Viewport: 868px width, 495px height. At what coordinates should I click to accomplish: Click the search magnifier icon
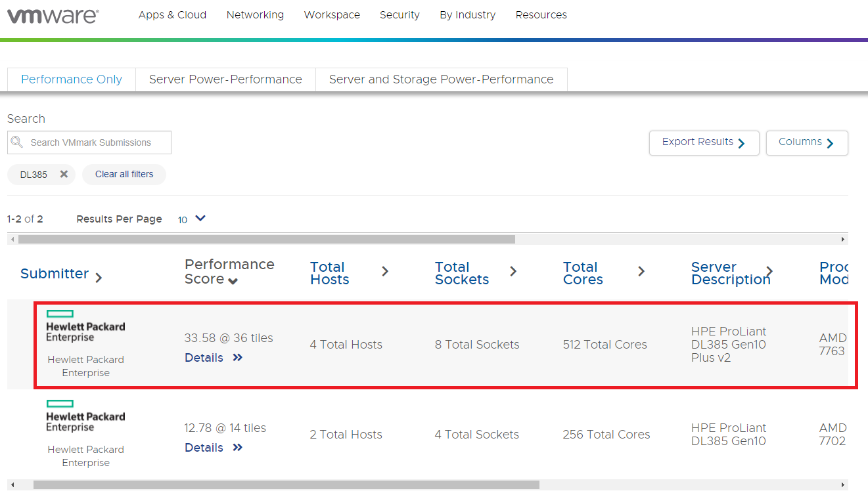click(17, 142)
